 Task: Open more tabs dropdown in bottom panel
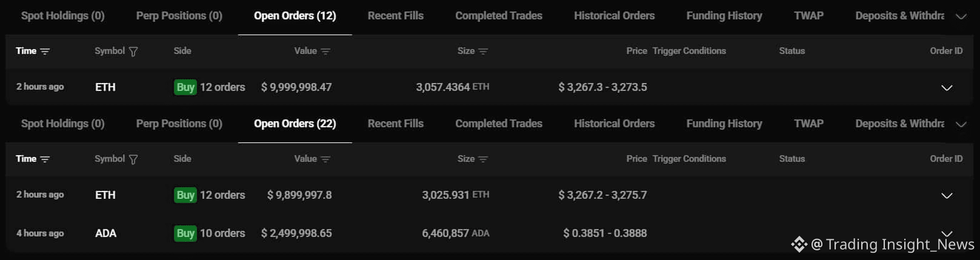click(961, 124)
